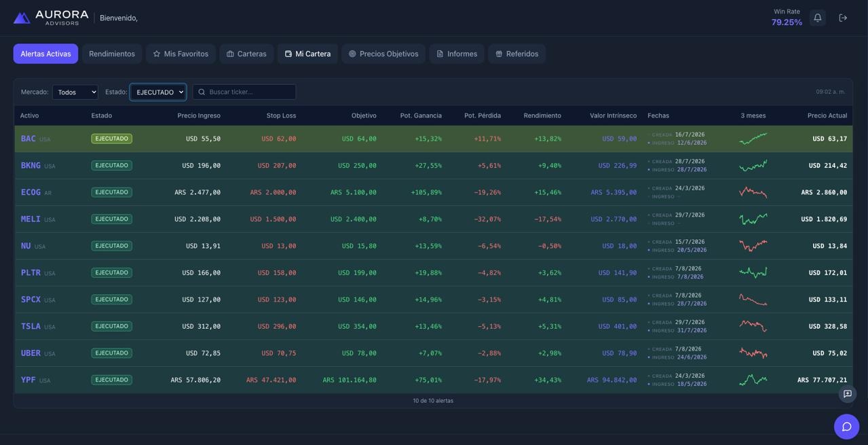
Task: Sort by Precio Ingreso column header
Action: pyautogui.click(x=199, y=115)
